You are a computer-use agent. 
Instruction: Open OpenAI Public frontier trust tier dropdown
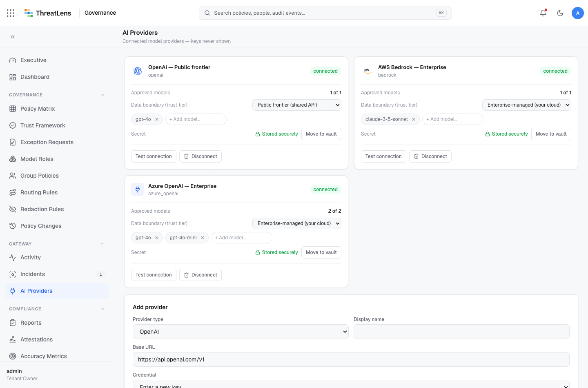point(297,105)
